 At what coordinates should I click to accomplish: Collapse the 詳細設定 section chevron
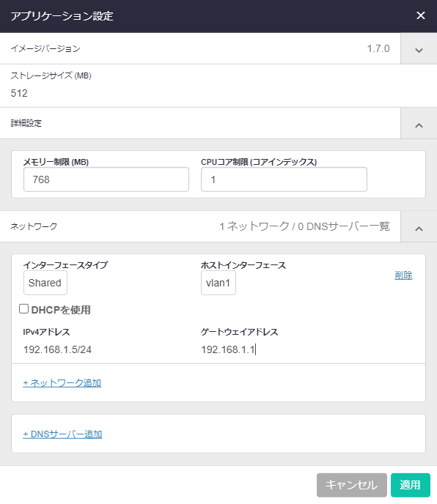point(419,124)
